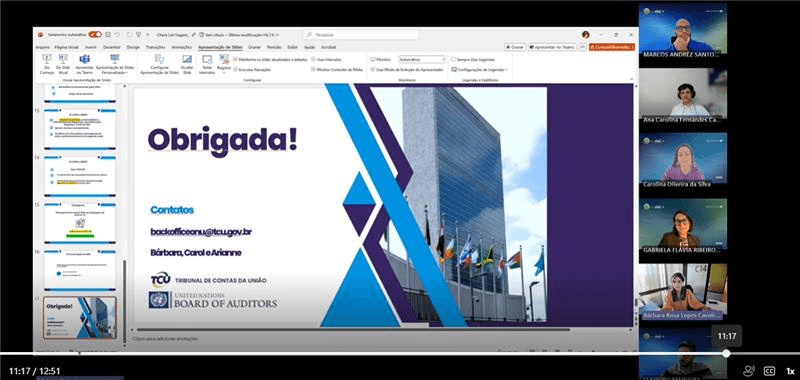The width and height of the screenshot is (800, 380).
Task: Open Configurações de Legendas dropdown
Action: click(x=479, y=69)
